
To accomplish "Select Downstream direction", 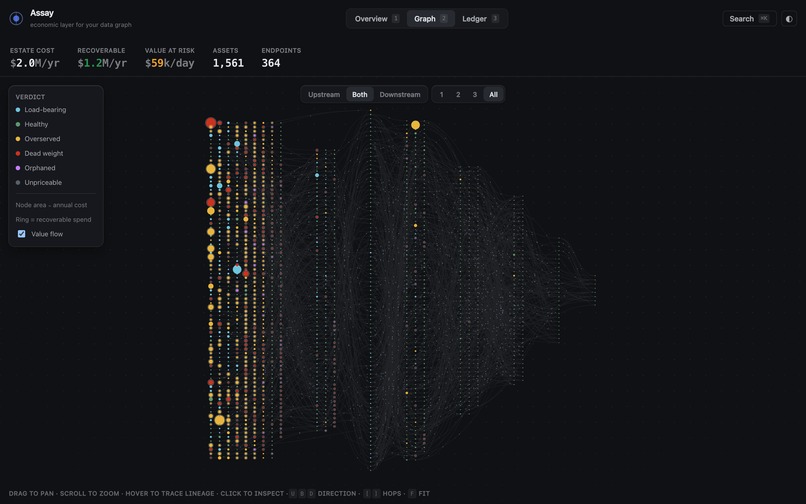I will coord(400,95).
